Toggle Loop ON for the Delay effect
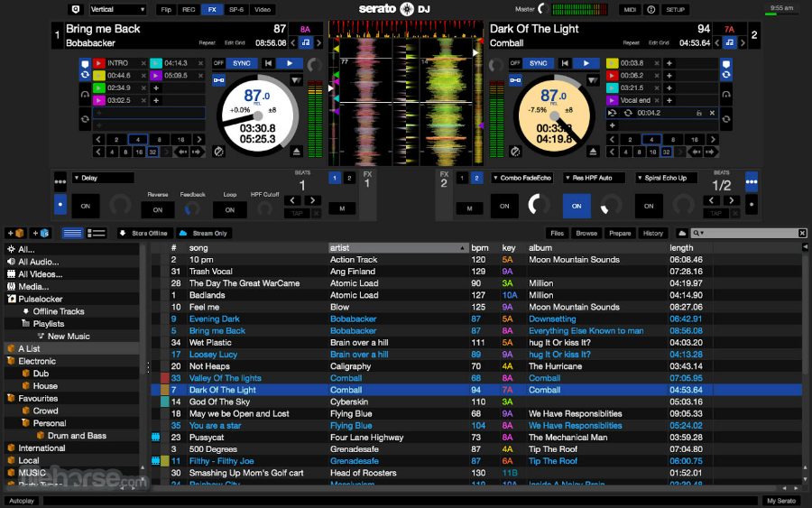 (229, 209)
